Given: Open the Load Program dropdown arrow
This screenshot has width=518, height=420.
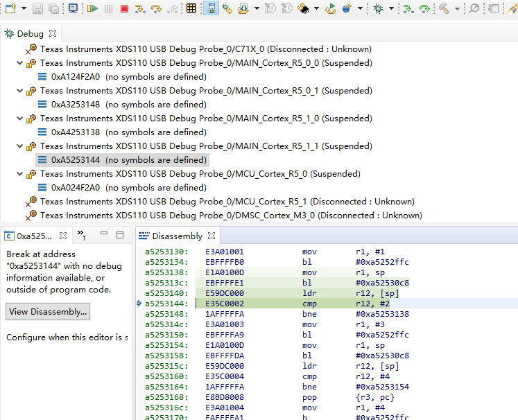Looking at the screenshot, I should coord(257,8).
